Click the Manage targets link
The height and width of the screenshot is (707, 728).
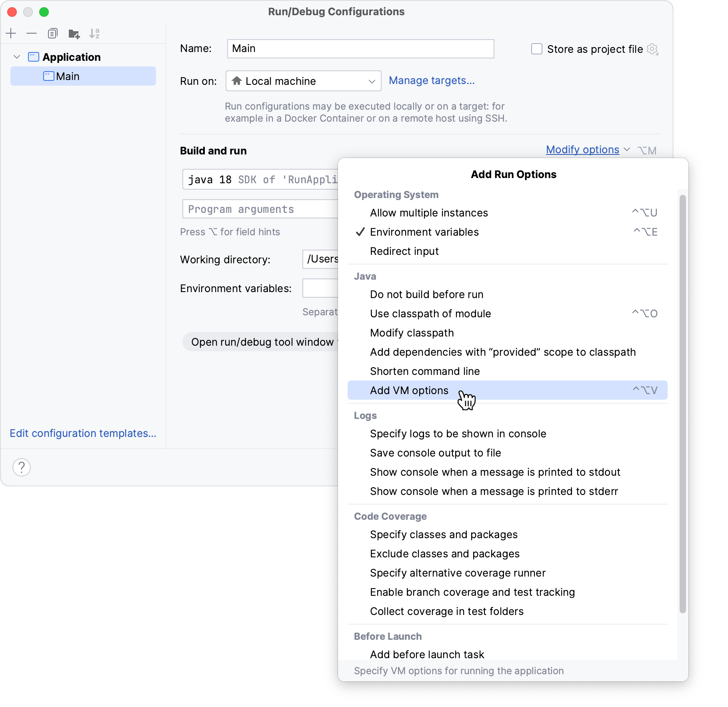[x=432, y=80]
